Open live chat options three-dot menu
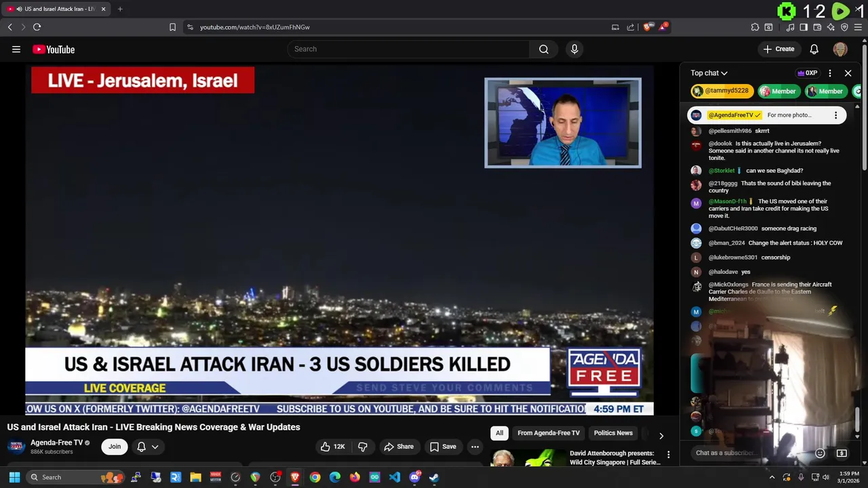The height and width of the screenshot is (488, 868). tap(830, 73)
